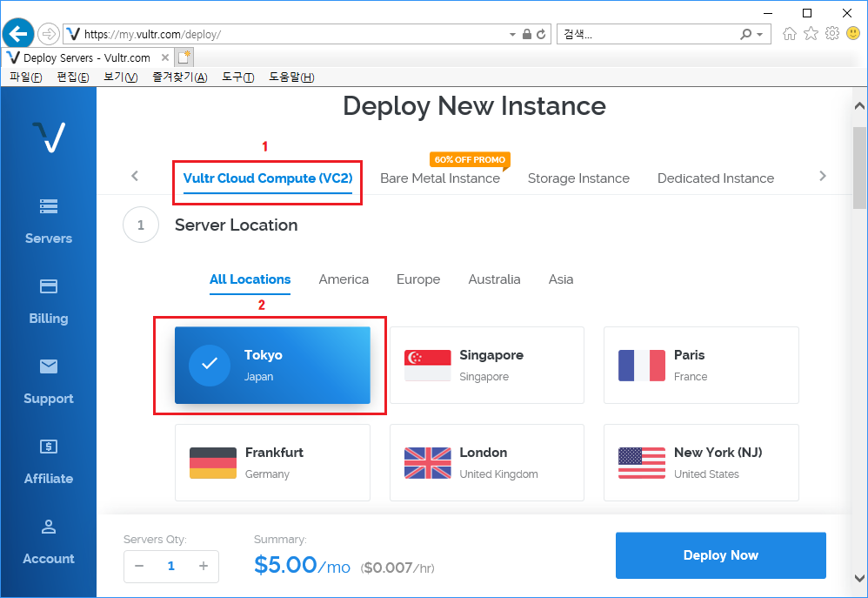Click the selected Tokyo, Japan location card
The image size is (868, 598).
tap(272, 365)
